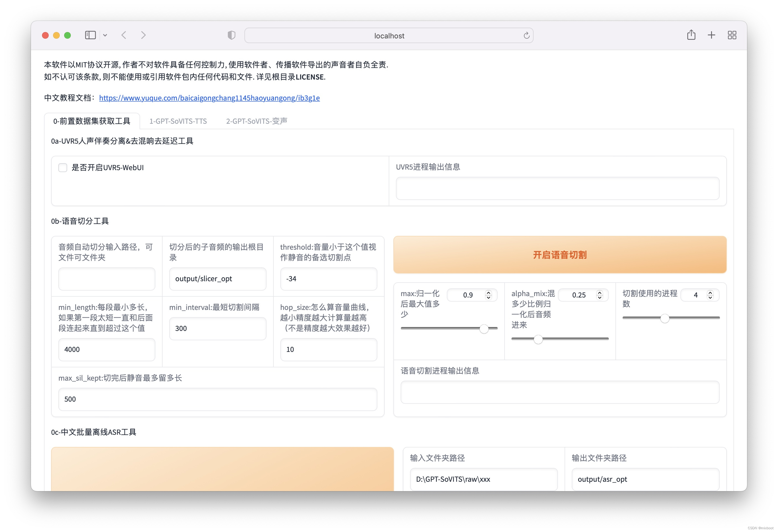
Task: Select the 0-前置数据集获取工具 tab
Action: click(x=92, y=121)
